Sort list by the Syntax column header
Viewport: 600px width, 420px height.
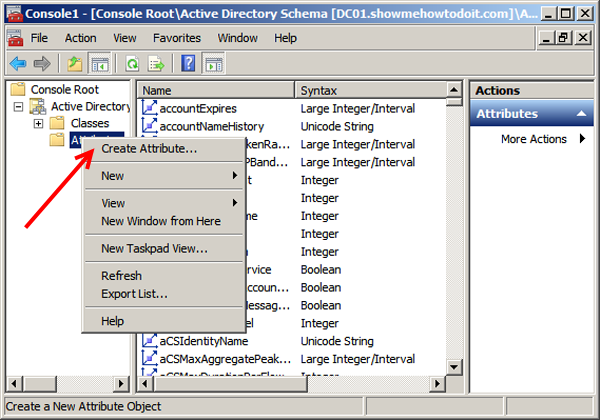[378, 90]
